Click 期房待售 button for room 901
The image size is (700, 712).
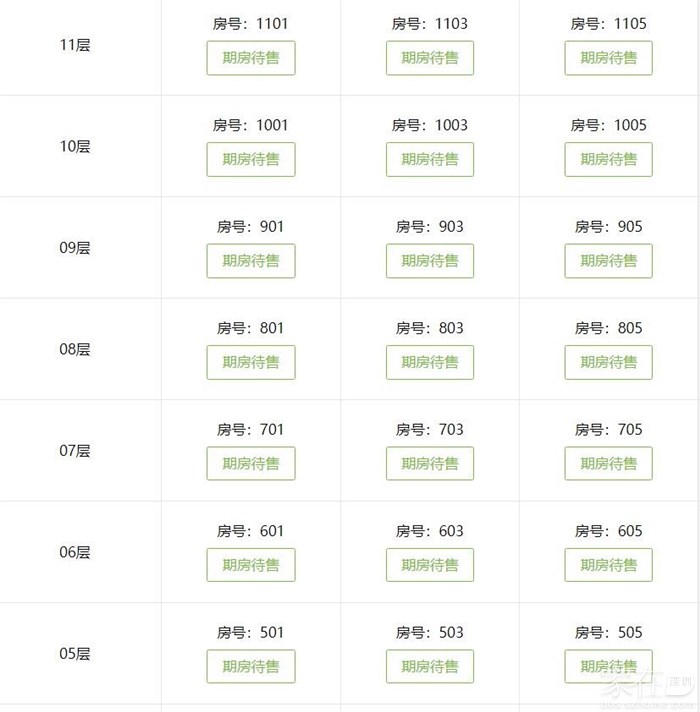pyautogui.click(x=251, y=261)
